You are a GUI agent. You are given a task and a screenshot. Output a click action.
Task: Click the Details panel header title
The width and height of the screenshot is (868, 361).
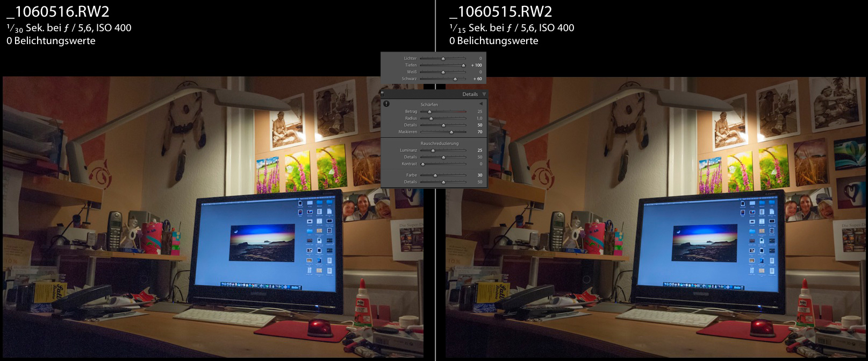pos(470,94)
